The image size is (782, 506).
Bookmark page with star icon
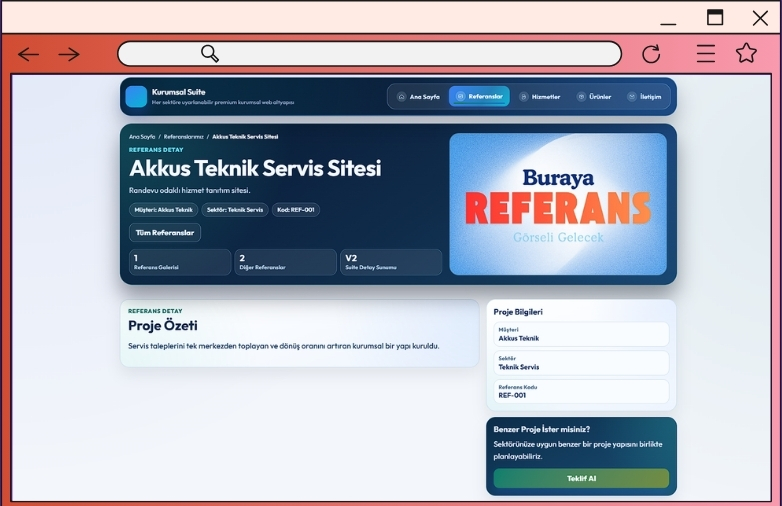(746, 53)
